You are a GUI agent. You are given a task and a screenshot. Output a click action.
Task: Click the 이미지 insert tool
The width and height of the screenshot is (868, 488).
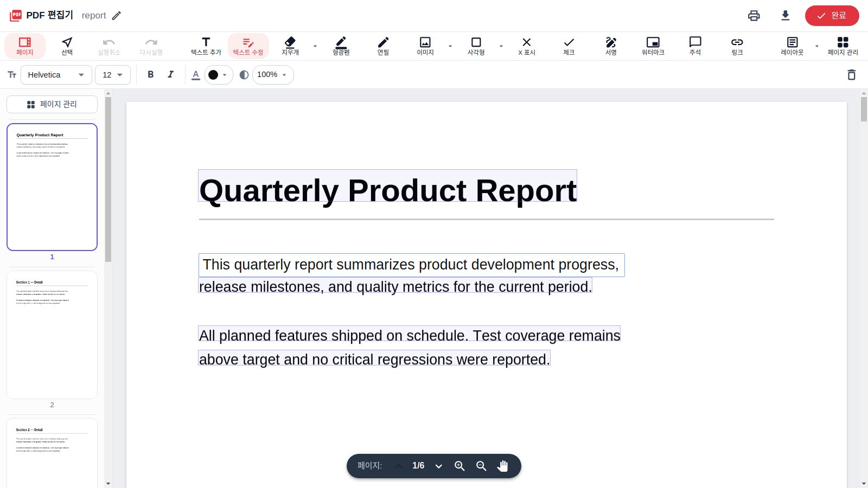tap(425, 46)
